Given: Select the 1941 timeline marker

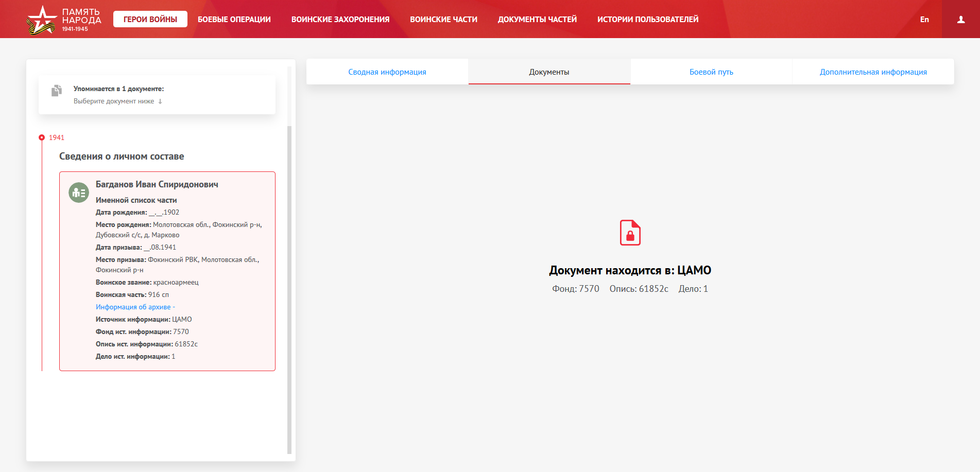Looking at the screenshot, I should [x=42, y=137].
